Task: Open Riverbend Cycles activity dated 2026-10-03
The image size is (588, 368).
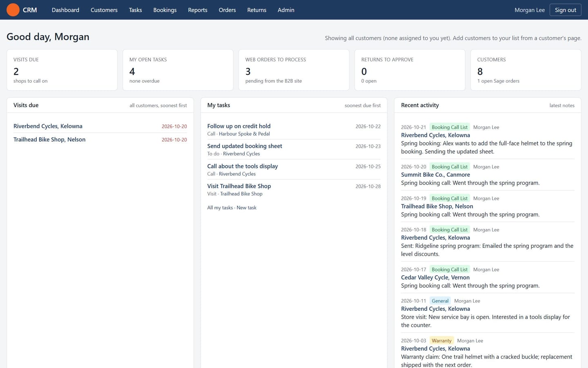Action: pyautogui.click(x=435, y=348)
